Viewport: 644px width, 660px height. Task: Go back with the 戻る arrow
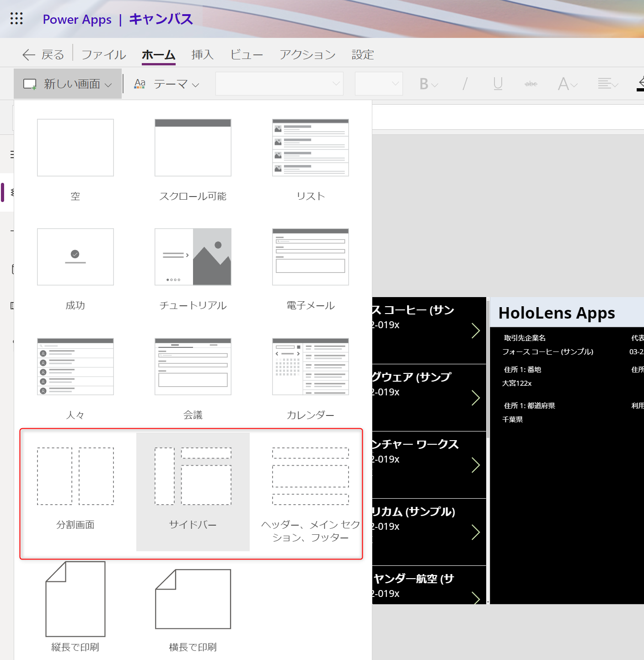coord(43,55)
